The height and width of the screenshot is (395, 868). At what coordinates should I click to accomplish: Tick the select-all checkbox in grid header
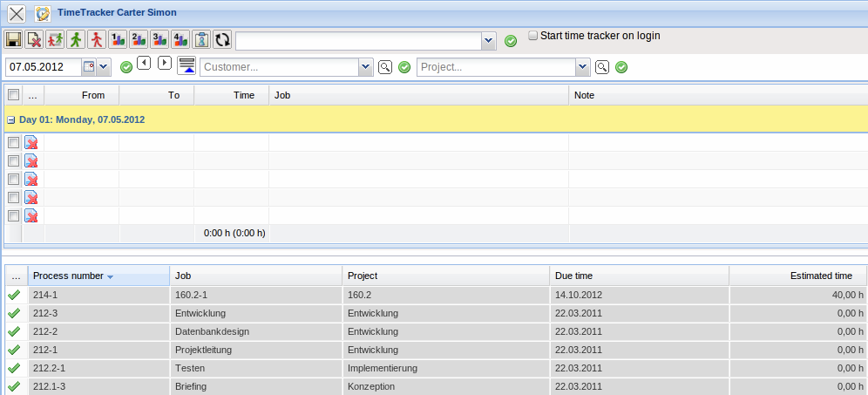13,95
